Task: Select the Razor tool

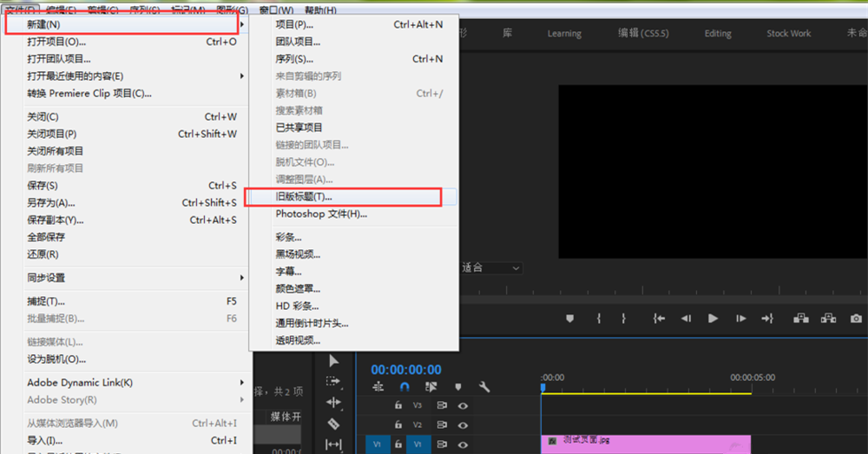Action: (333, 424)
